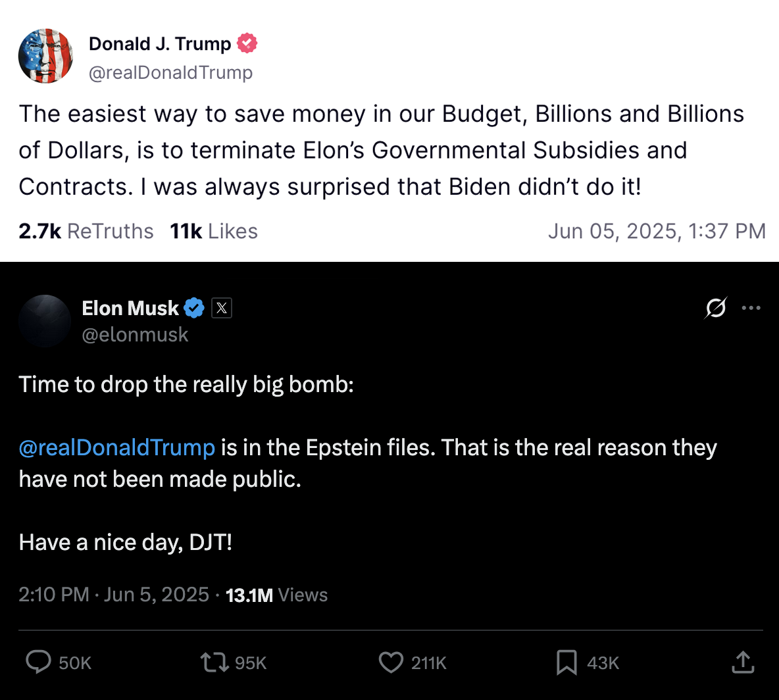Click the Elon Musk display name

pyautogui.click(x=130, y=308)
